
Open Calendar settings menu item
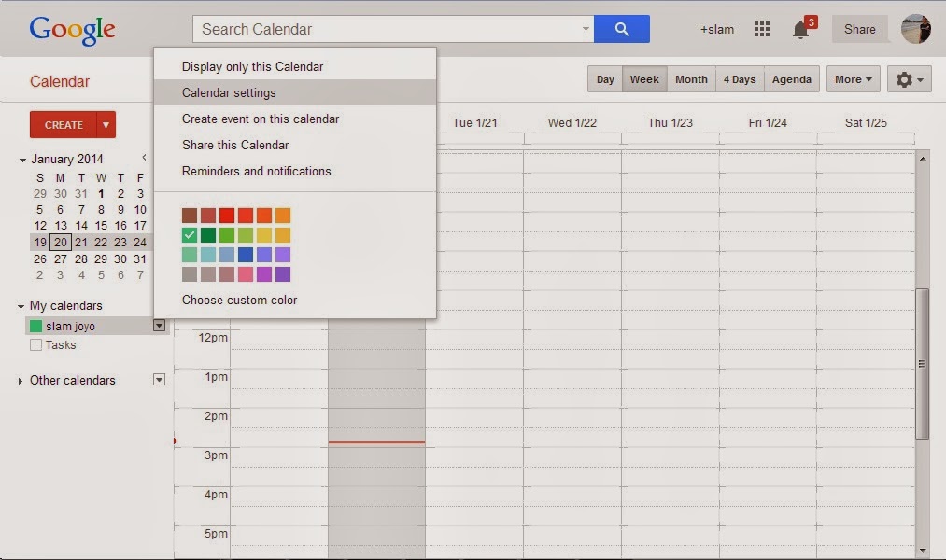click(x=294, y=92)
